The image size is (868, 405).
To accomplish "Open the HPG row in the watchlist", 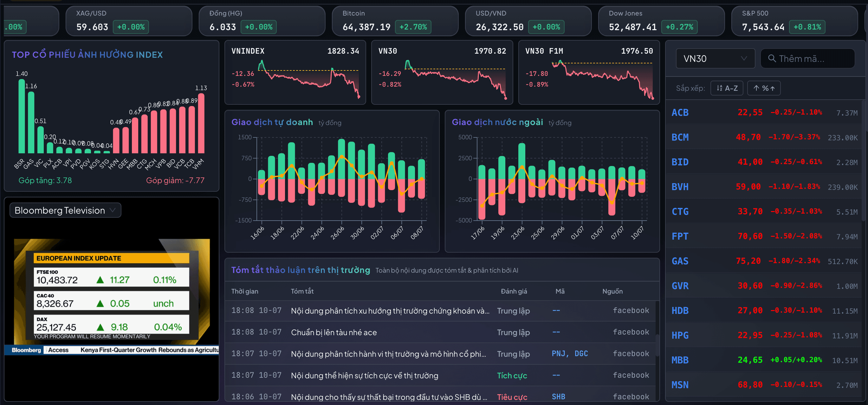I will [x=764, y=335].
